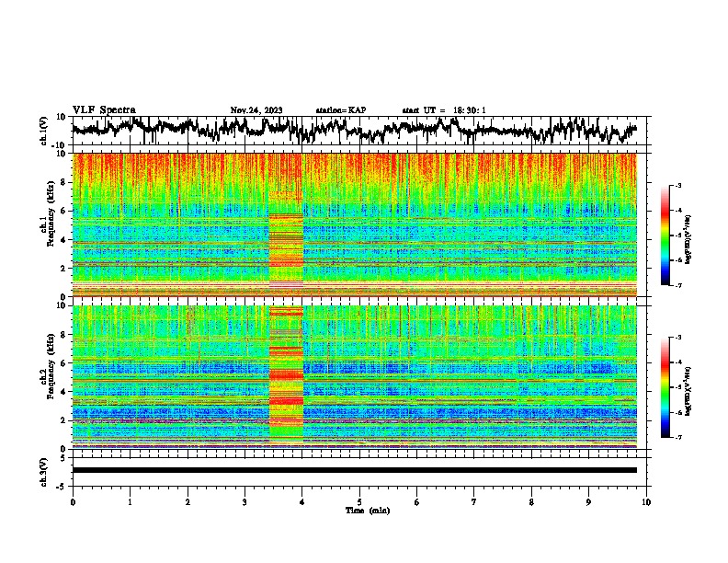Click the time axis tick label "7"

click(x=474, y=502)
